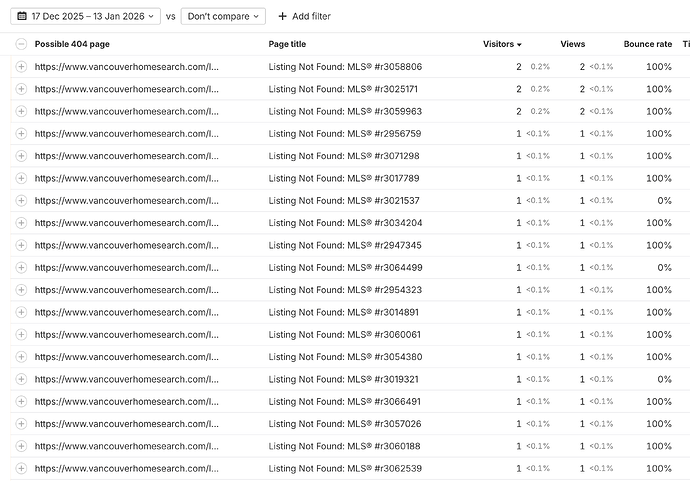Select title Listing Not Found: MLS® #r2956759

345,133
